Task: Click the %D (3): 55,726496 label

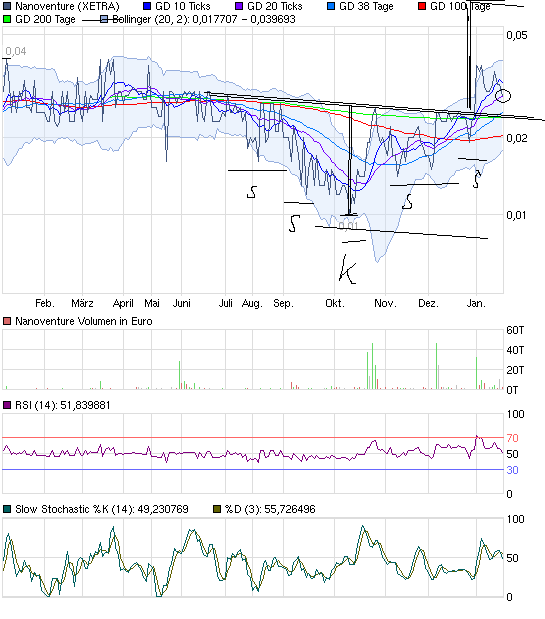Action: click(x=270, y=509)
